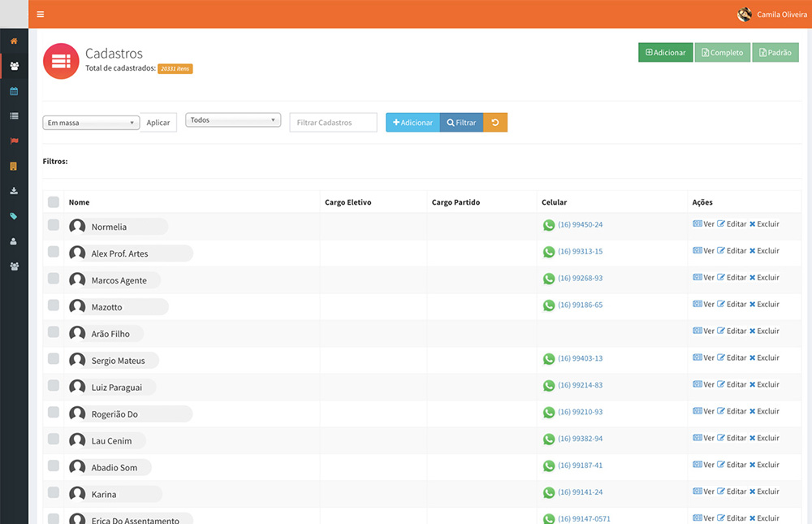812x524 pixels.
Task: Sort the table by the Nome column header
Action: click(x=79, y=202)
